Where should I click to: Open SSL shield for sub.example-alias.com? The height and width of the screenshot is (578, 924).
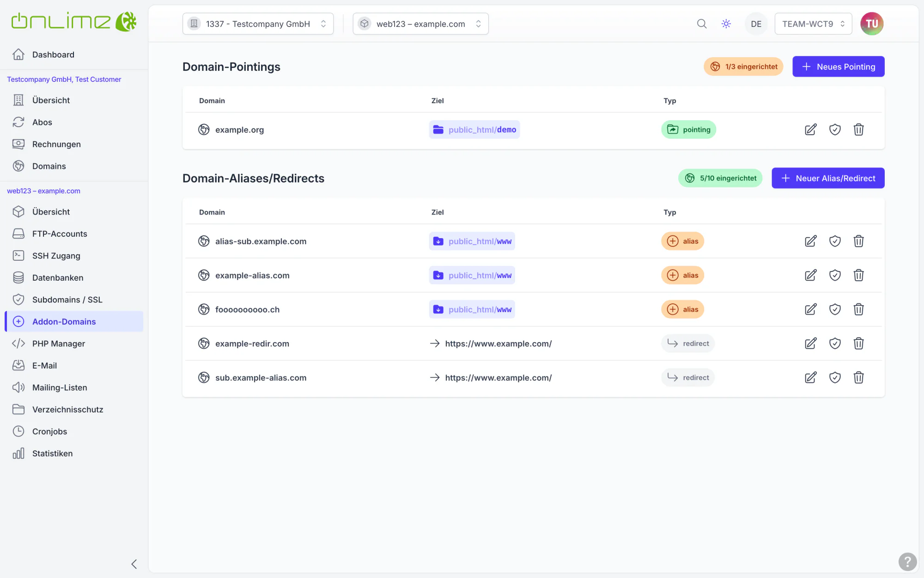835,378
